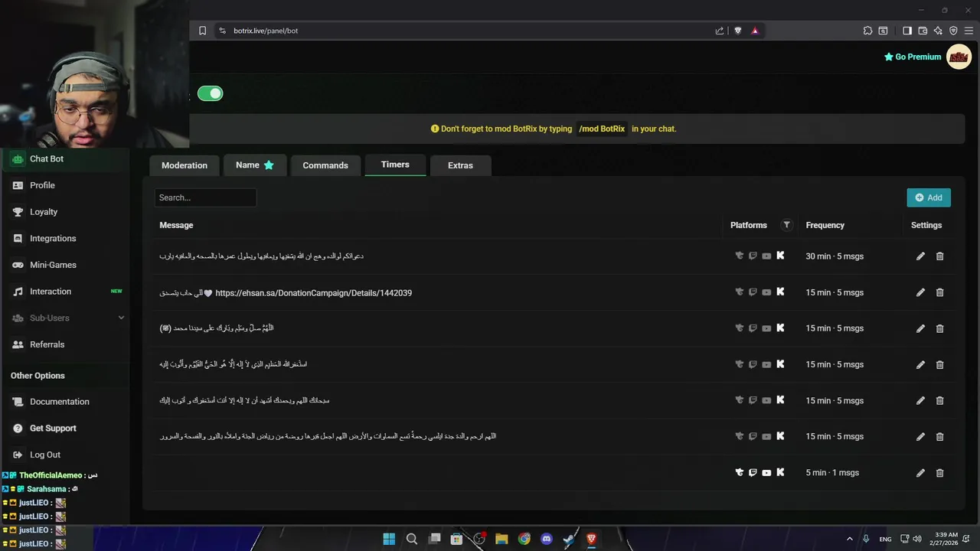The image size is (980, 551).
Task: Click the Go Premium link
Action: click(x=913, y=57)
